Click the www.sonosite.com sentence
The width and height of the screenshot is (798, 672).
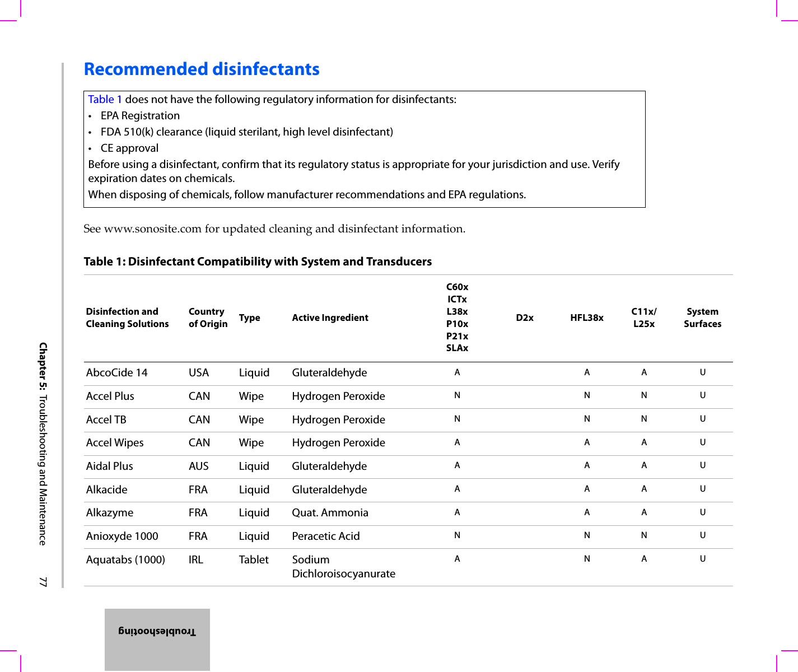274,228
